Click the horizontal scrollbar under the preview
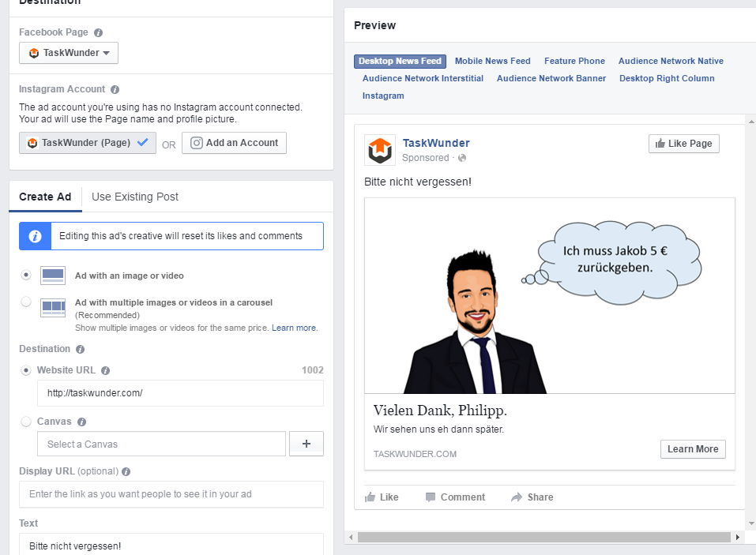Image resolution: width=756 pixels, height=555 pixels. pyautogui.click(x=543, y=537)
